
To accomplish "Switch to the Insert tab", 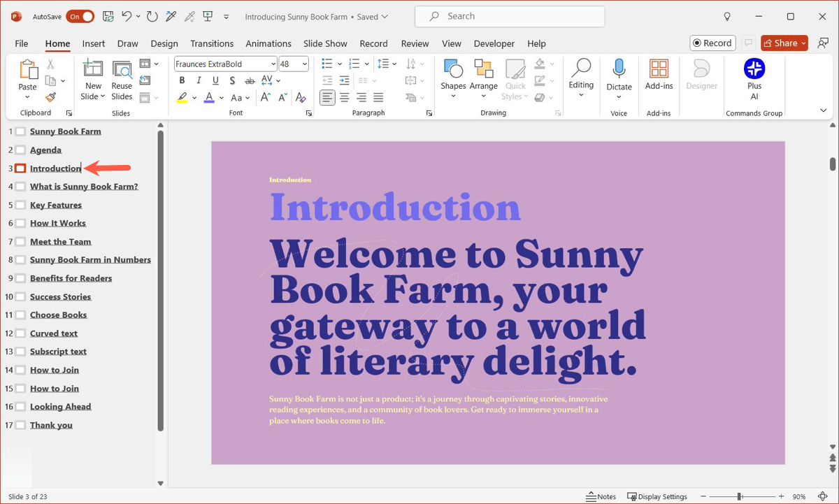I will point(93,43).
